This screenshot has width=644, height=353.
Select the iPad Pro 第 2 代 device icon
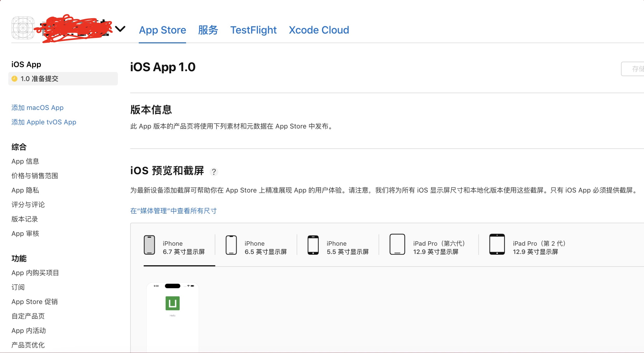(497, 245)
